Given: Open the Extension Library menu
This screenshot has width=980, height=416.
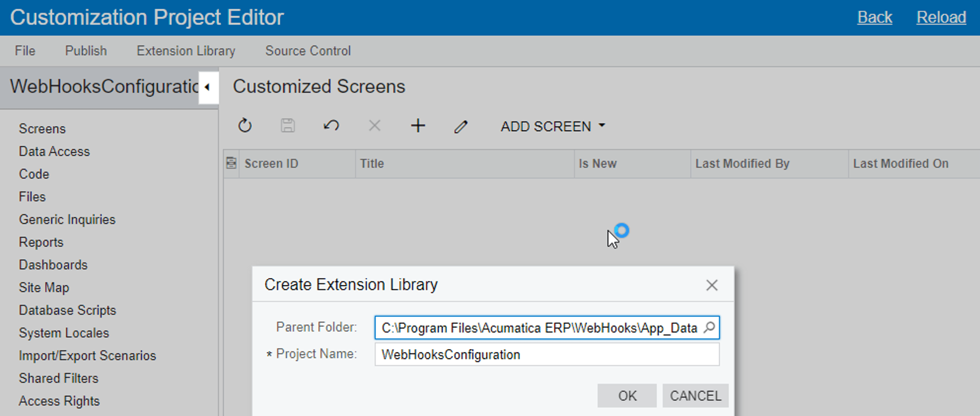Looking at the screenshot, I should click(x=186, y=51).
